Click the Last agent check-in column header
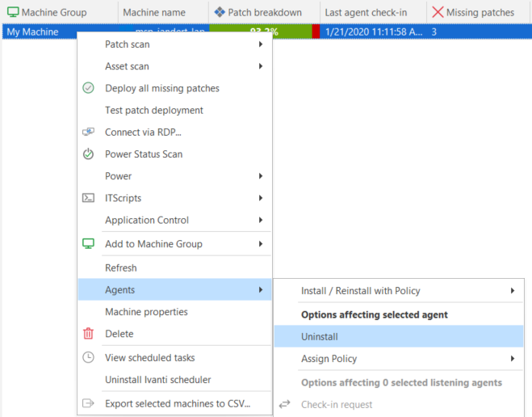 pos(366,13)
